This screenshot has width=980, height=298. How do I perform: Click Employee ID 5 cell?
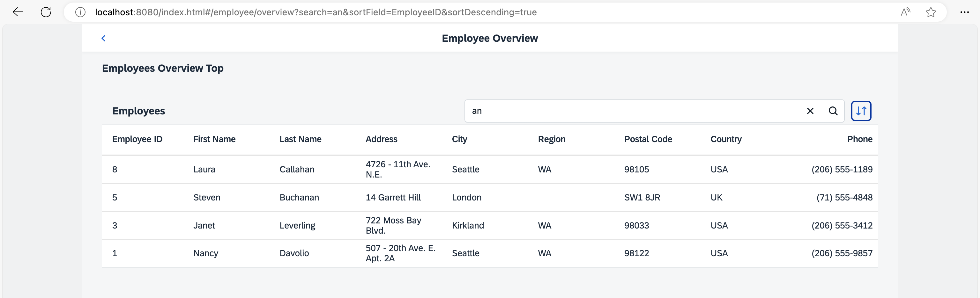115,198
